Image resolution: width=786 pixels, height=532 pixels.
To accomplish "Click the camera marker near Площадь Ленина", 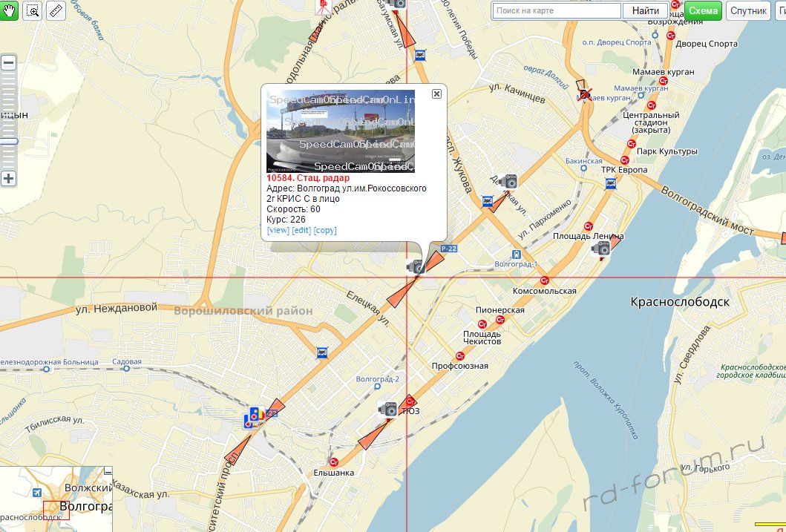I will (x=600, y=248).
